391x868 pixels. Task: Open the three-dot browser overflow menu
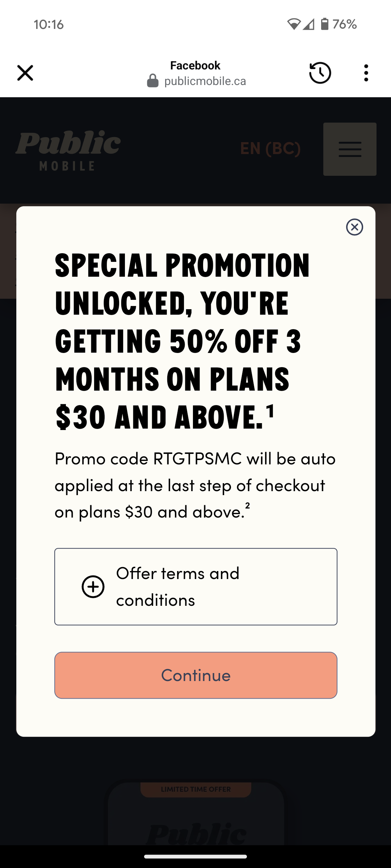click(x=366, y=73)
